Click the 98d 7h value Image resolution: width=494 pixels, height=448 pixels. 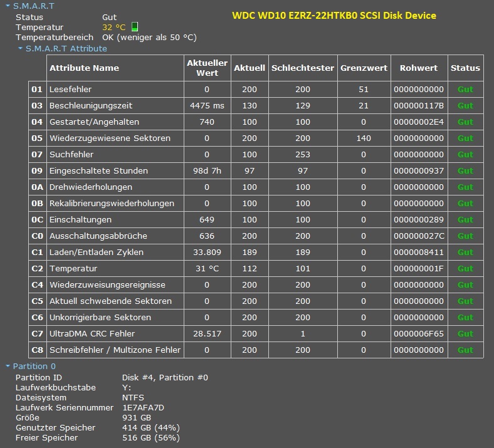point(207,171)
